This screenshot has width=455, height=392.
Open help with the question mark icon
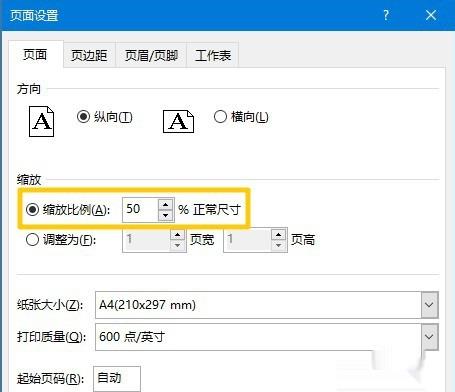click(x=386, y=15)
